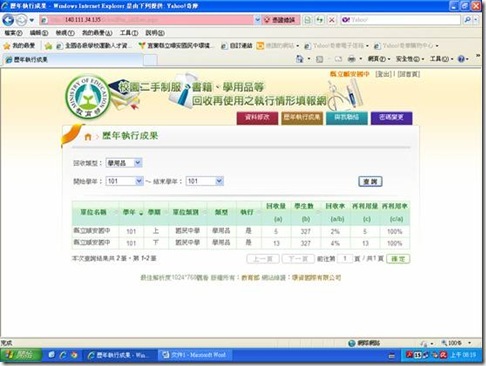The height and width of the screenshot is (366, 486).
Task: Open the File (檔案) menu
Action: (13, 33)
